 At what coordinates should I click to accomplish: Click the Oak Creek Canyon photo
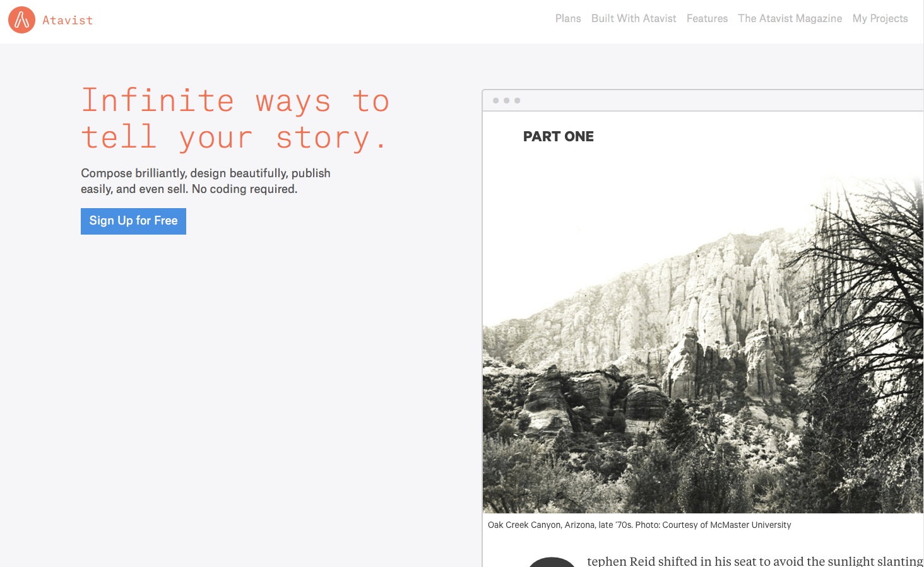pos(703,344)
